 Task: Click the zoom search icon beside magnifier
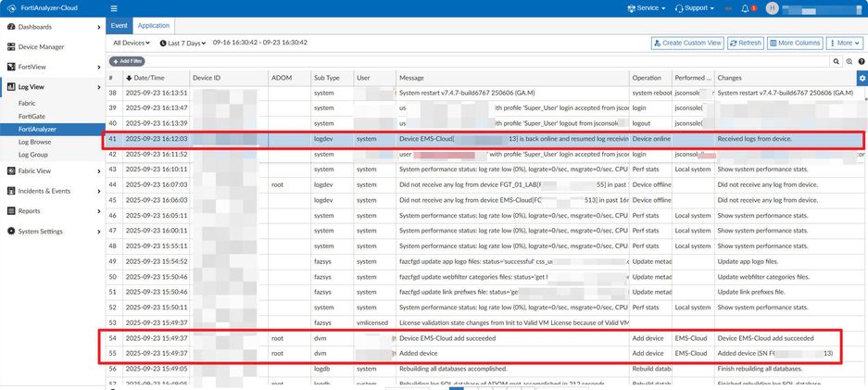tap(848, 61)
